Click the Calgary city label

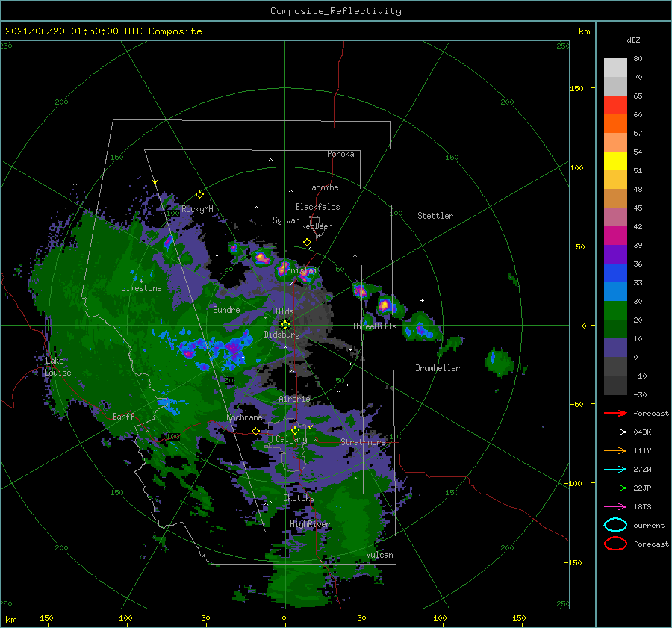(291, 439)
